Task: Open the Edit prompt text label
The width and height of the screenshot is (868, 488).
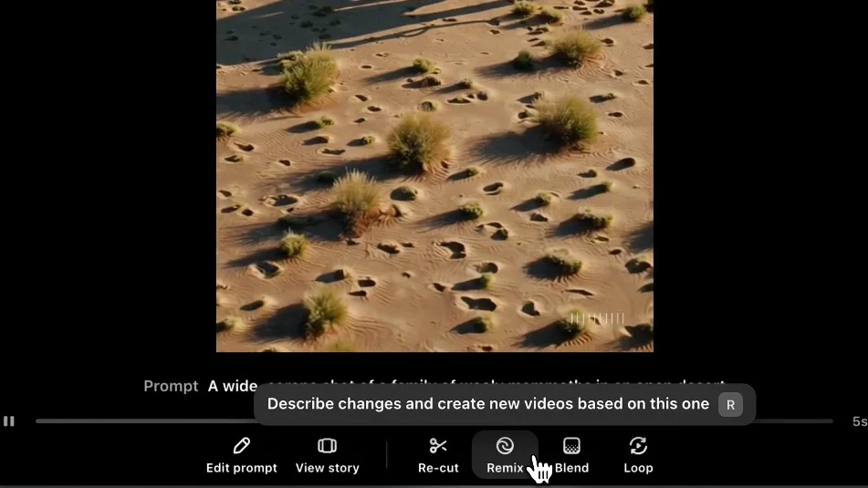Action: pos(241,468)
